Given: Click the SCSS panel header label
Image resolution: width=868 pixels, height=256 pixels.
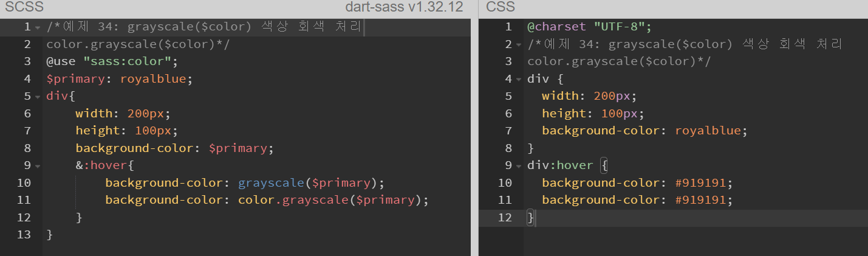Looking at the screenshot, I should (x=24, y=7).
